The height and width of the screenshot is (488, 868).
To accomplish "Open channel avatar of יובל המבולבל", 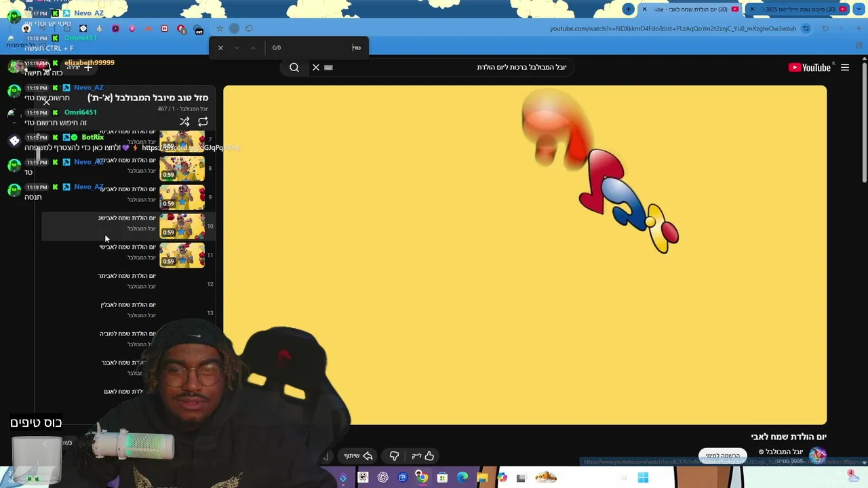I will (818, 455).
